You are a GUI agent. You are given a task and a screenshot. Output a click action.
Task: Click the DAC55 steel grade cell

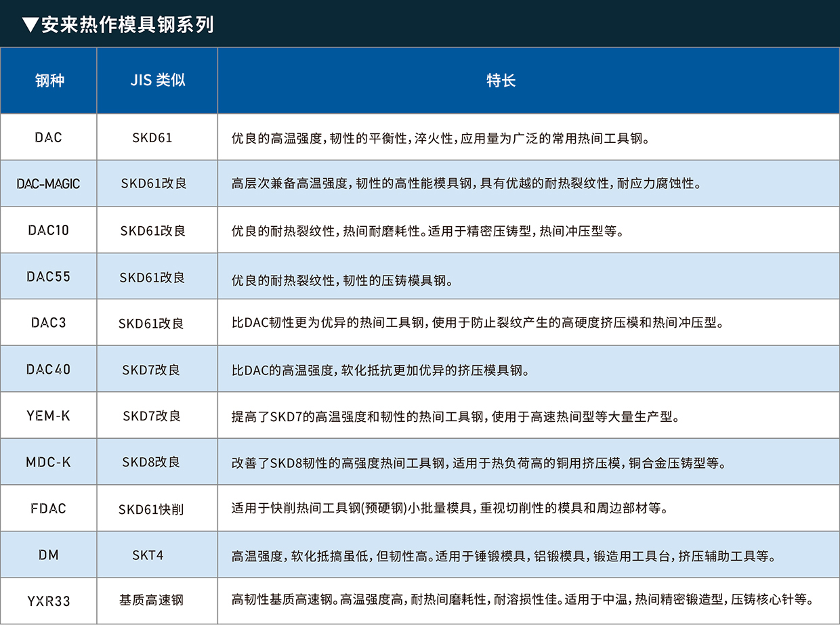point(49,276)
